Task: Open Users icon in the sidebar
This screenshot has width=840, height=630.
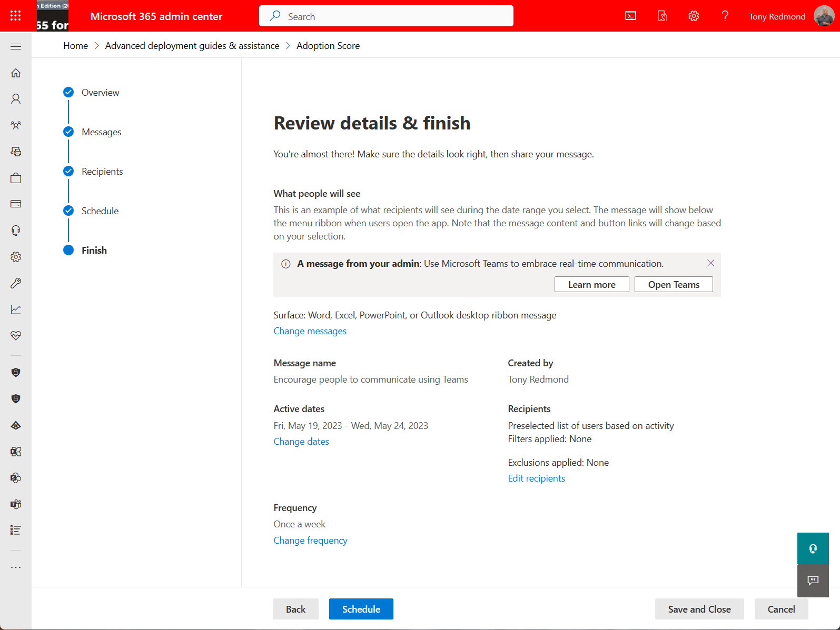Action: click(16, 99)
